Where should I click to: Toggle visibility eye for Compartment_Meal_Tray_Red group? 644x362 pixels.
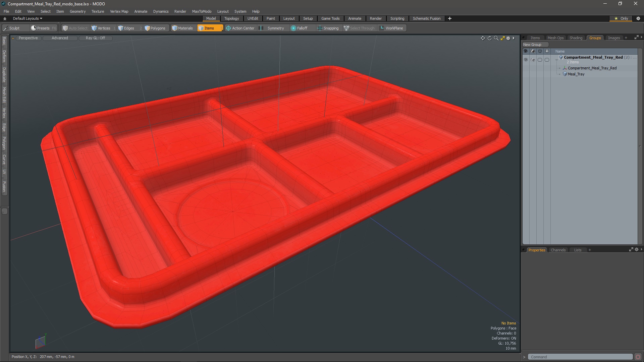tap(526, 60)
